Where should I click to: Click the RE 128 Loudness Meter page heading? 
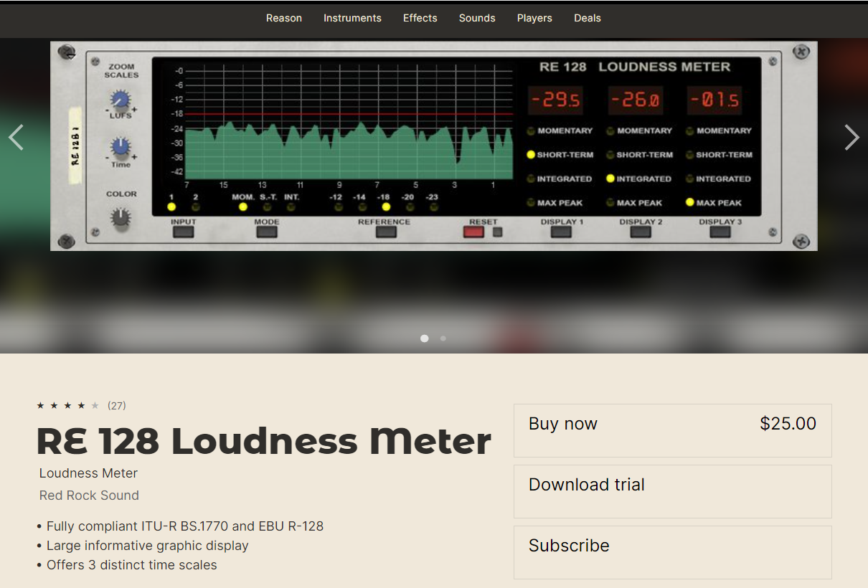pyautogui.click(x=264, y=441)
